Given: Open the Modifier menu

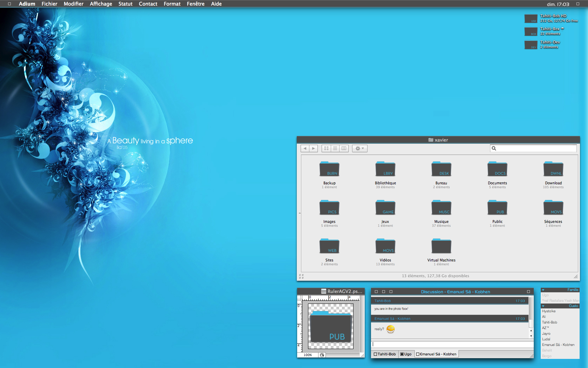Looking at the screenshot, I should (x=73, y=4).
